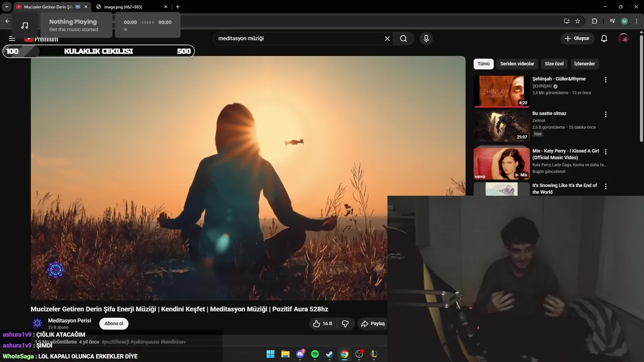Click the Nothing Playing widget text
This screenshot has width=644, height=362.
click(x=73, y=22)
